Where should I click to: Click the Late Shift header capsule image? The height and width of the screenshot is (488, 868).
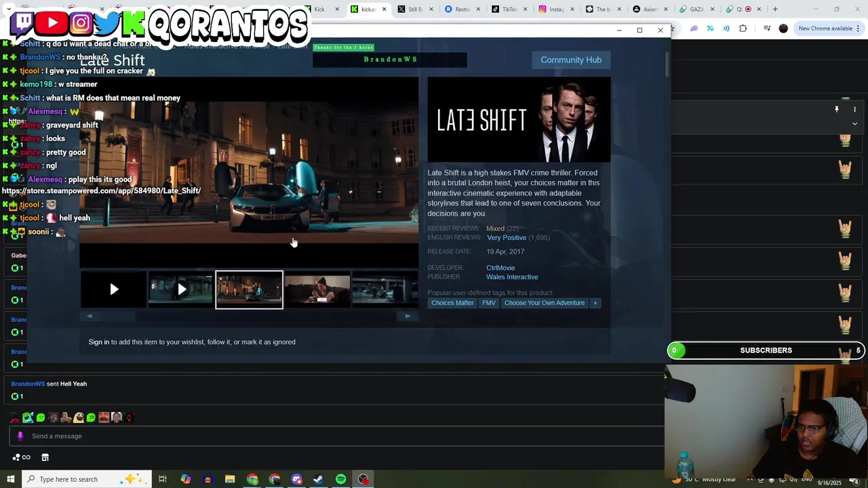point(519,120)
